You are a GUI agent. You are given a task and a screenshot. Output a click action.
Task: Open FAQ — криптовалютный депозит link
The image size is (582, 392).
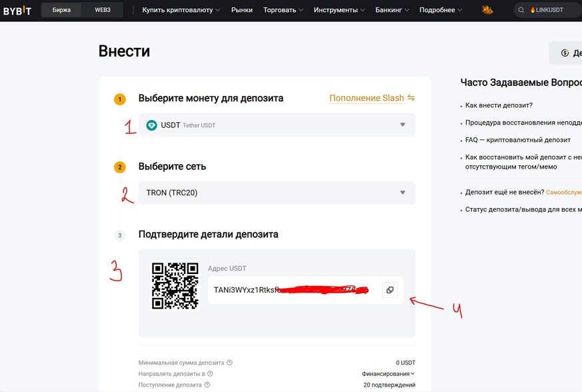[518, 140]
